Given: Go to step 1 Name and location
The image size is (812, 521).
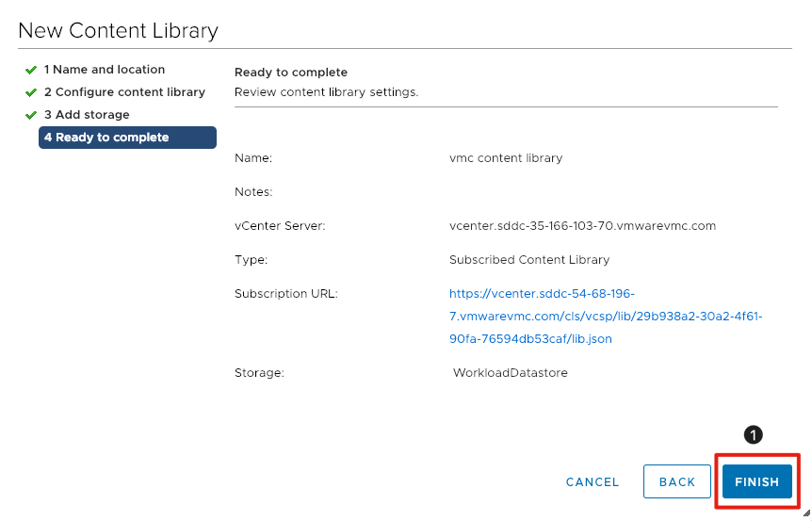Looking at the screenshot, I should point(104,70).
